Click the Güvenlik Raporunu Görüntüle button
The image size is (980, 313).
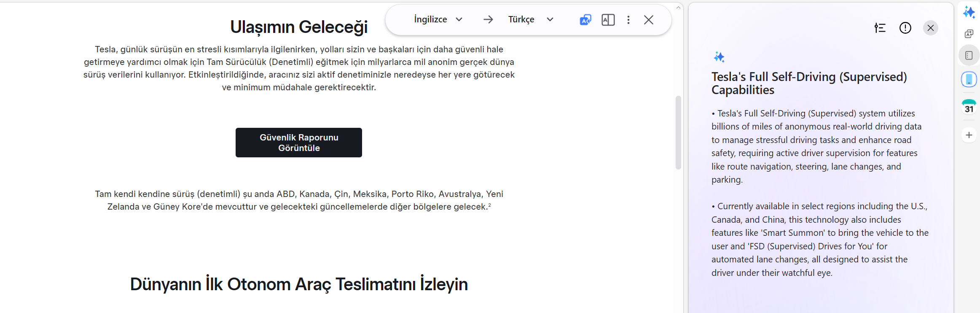tap(298, 143)
